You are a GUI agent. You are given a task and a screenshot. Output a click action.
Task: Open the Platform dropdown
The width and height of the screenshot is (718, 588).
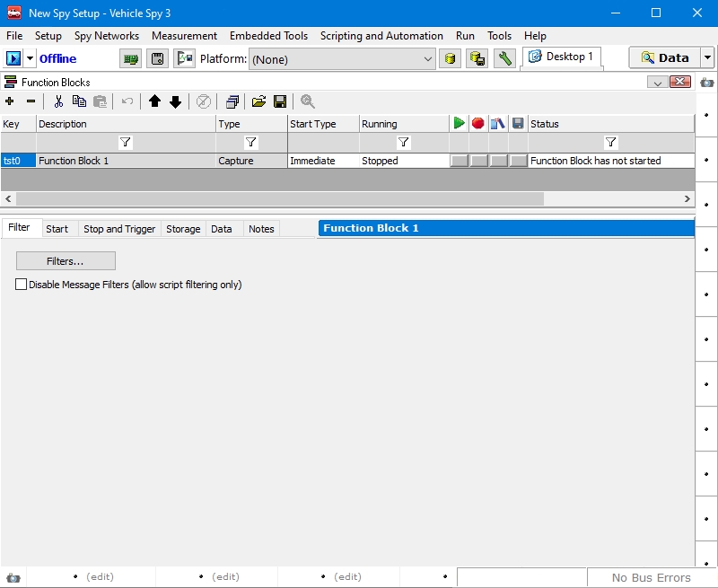point(428,58)
